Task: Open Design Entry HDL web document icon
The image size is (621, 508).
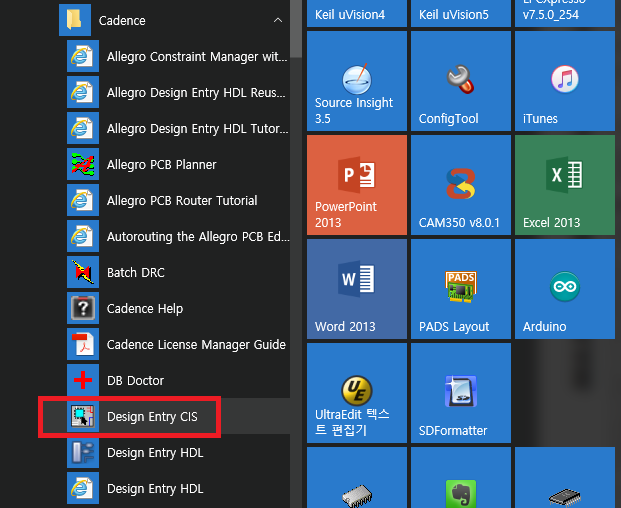Action: [x=83, y=489]
